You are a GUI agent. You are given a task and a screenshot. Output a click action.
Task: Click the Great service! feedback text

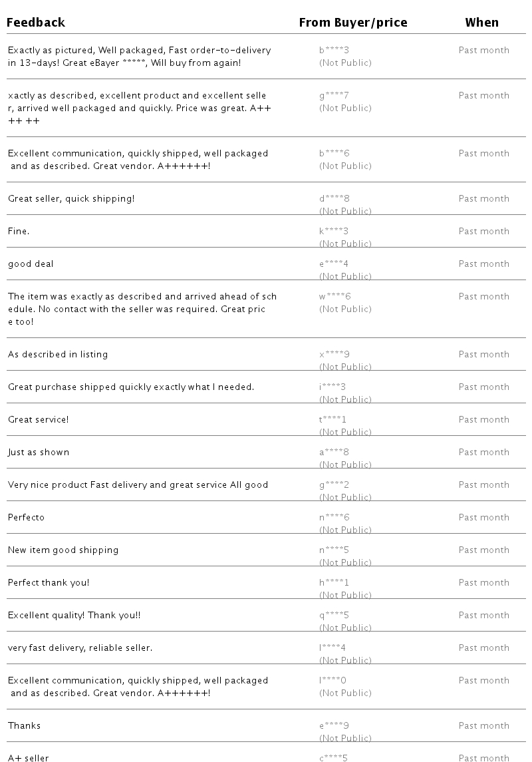pyautogui.click(x=39, y=419)
